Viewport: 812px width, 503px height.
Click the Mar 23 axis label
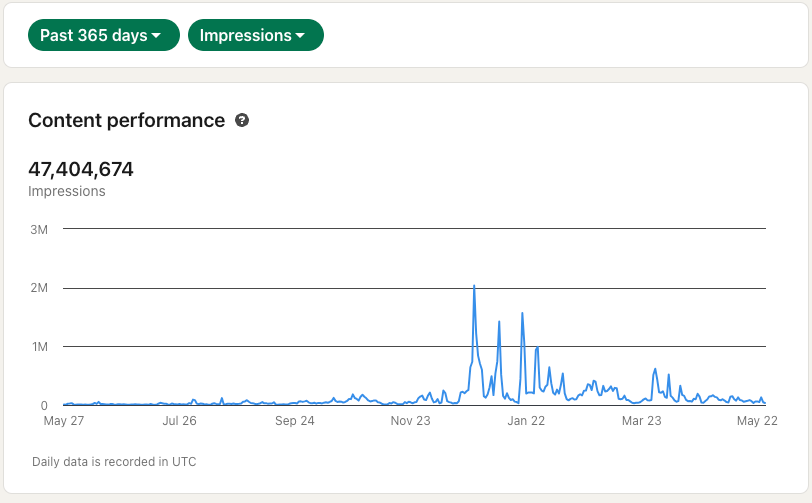(642, 421)
